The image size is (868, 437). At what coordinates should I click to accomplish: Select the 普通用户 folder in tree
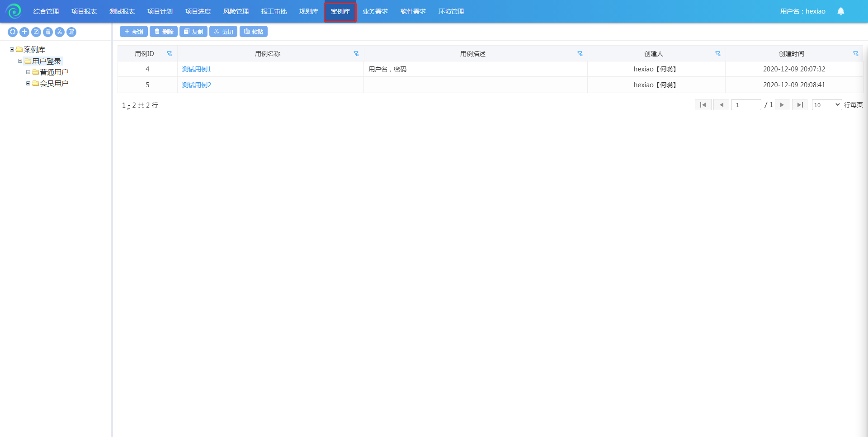tap(54, 72)
